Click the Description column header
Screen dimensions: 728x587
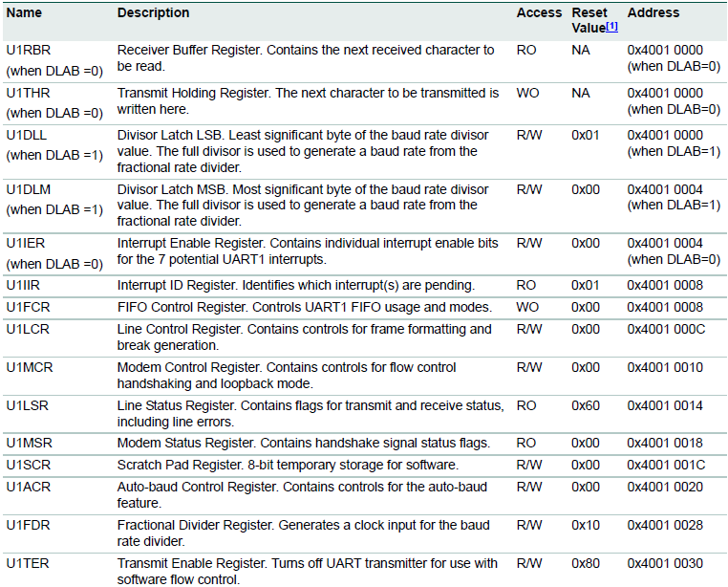point(153,13)
